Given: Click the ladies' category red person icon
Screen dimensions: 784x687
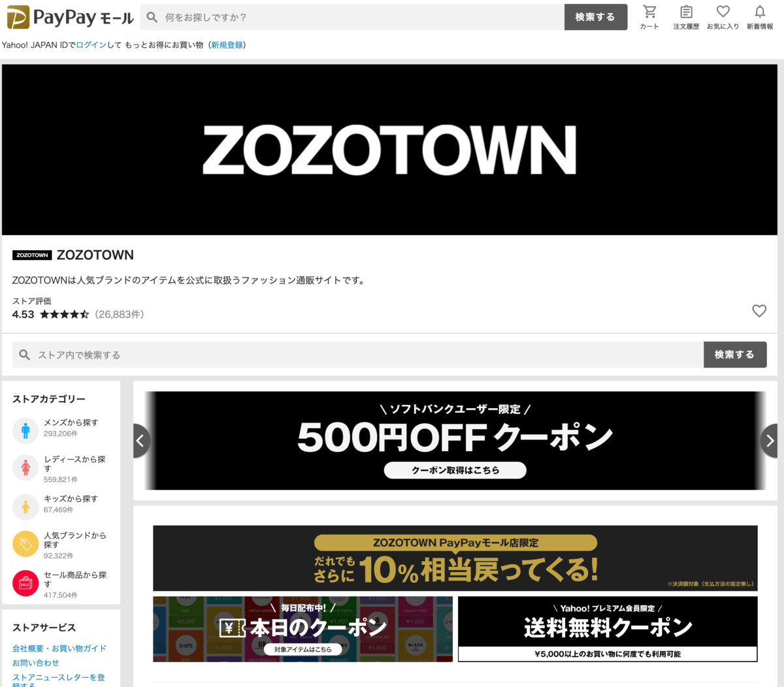Looking at the screenshot, I should click(25, 468).
